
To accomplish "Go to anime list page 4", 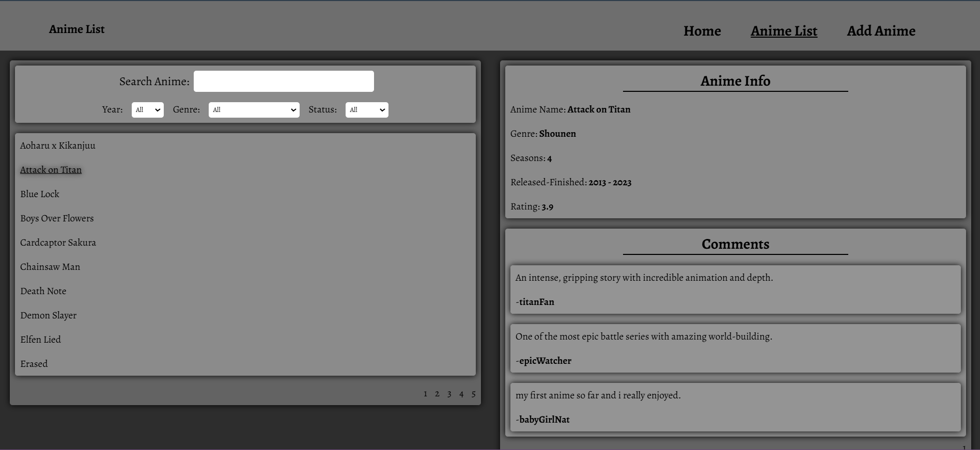I will (x=461, y=394).
